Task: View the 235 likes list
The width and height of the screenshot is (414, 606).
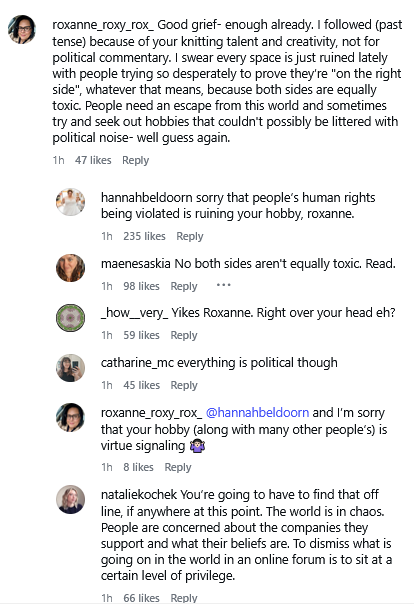Action: (144, 236)
